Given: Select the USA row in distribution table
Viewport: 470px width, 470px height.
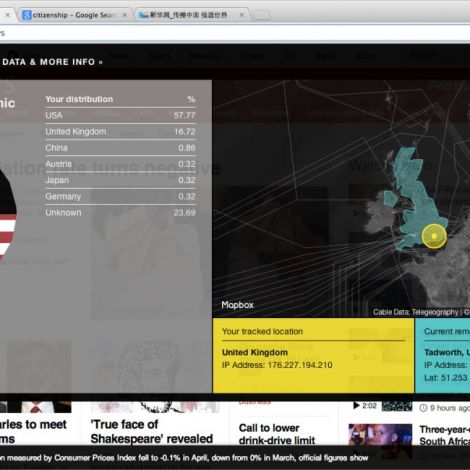Looking at the screenshot, I should click(x=120, y=115).
